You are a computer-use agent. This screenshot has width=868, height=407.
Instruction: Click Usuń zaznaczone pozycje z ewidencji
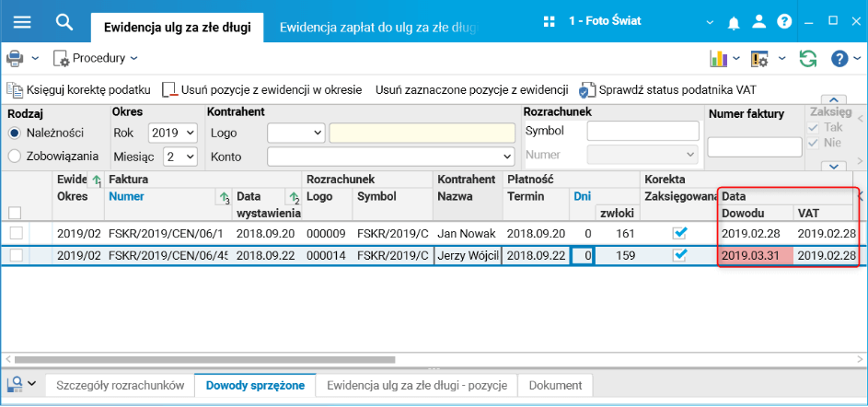coord(472,89)
